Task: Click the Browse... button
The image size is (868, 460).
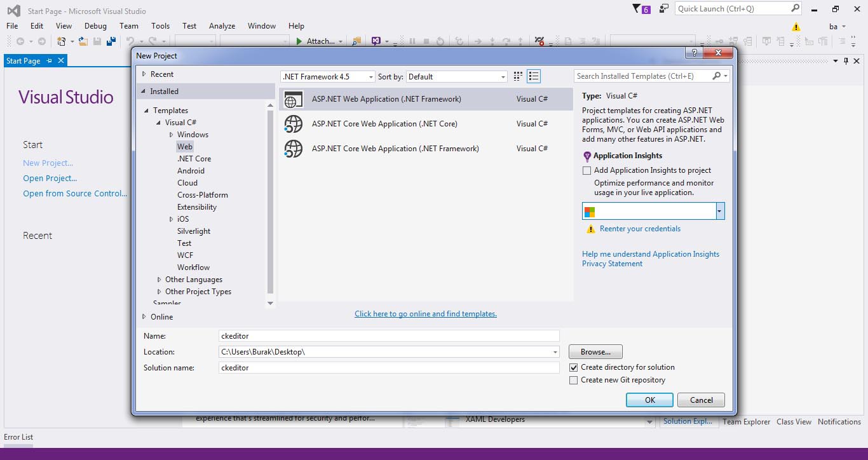Action: tap(595, 352)
